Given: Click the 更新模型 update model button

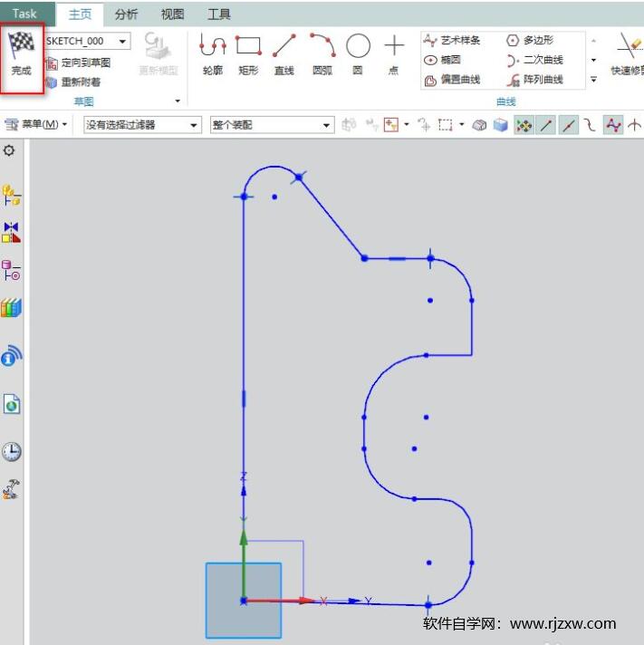Looking at the screenshot, I should [159, 53].
